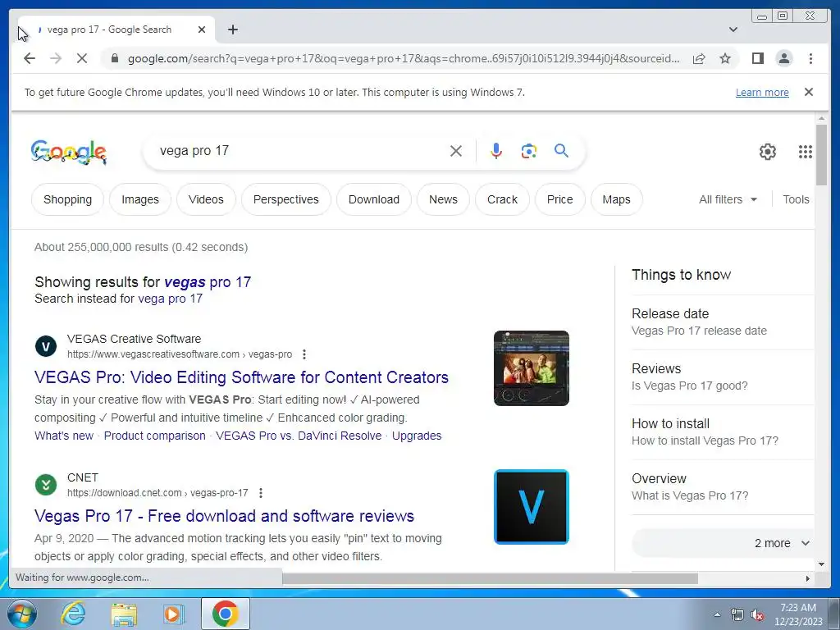This screenshot has width=840, height=630.
Task: Click the CNET site favicon
Action: click(x=46, y=485)
